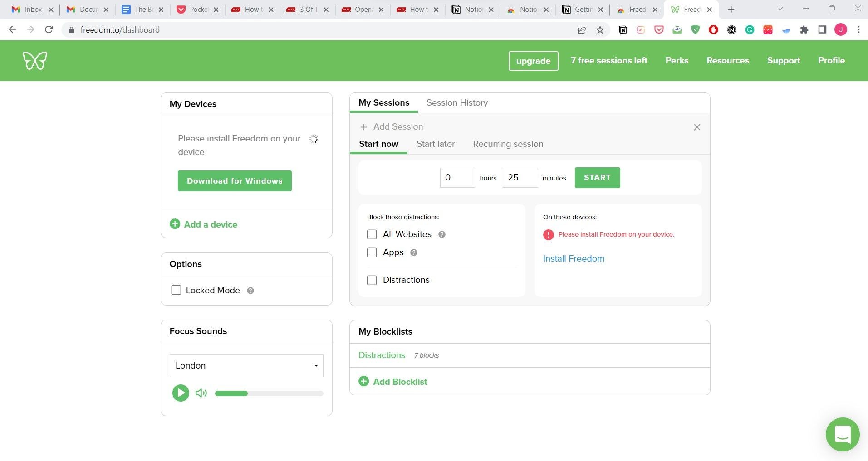Open the Chrome profile avatar
Screen dimensions: 868x461
841,30
